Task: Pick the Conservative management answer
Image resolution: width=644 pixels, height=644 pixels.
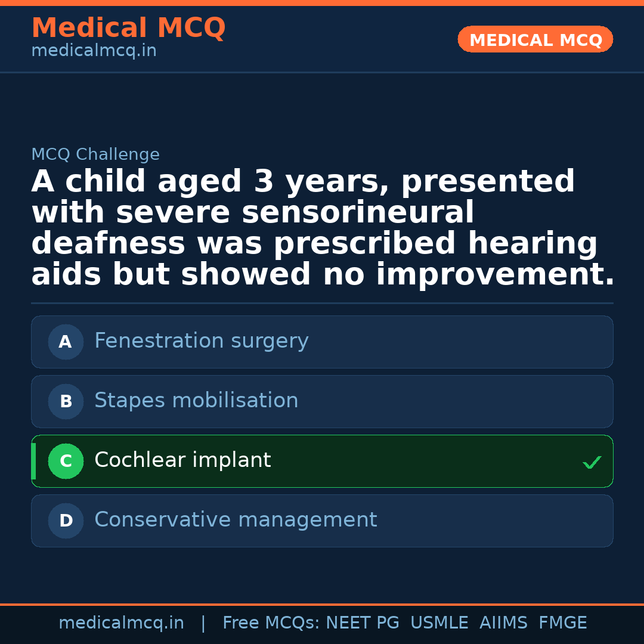Action: pyautogui.click(x=236, y=520)
